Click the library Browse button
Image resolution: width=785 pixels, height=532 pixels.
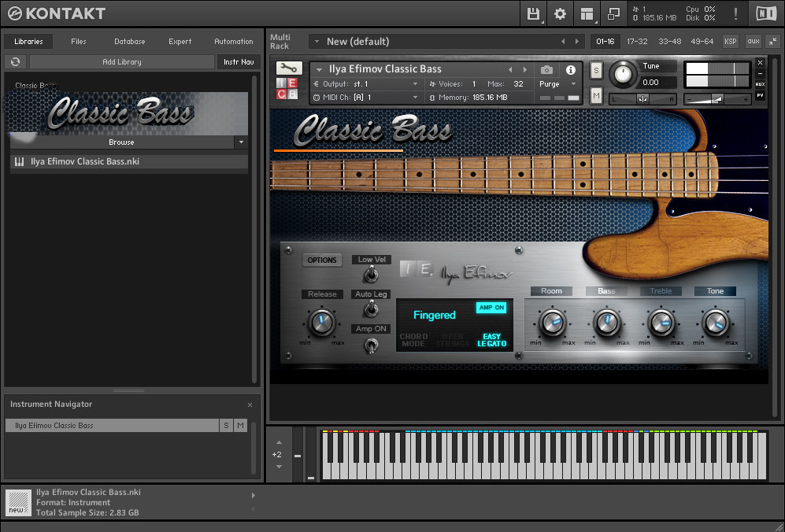pyautogui.click(x=122, y=142)
